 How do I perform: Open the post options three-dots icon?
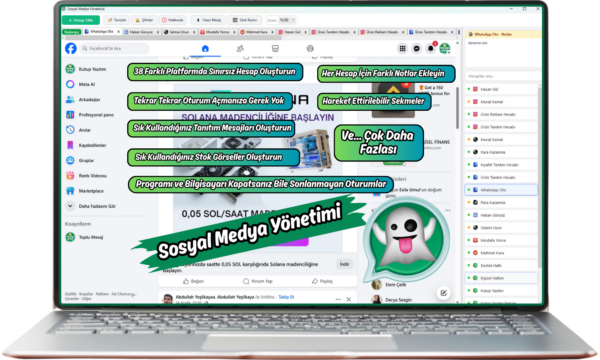pyautogui.click(x=338, y=299)
